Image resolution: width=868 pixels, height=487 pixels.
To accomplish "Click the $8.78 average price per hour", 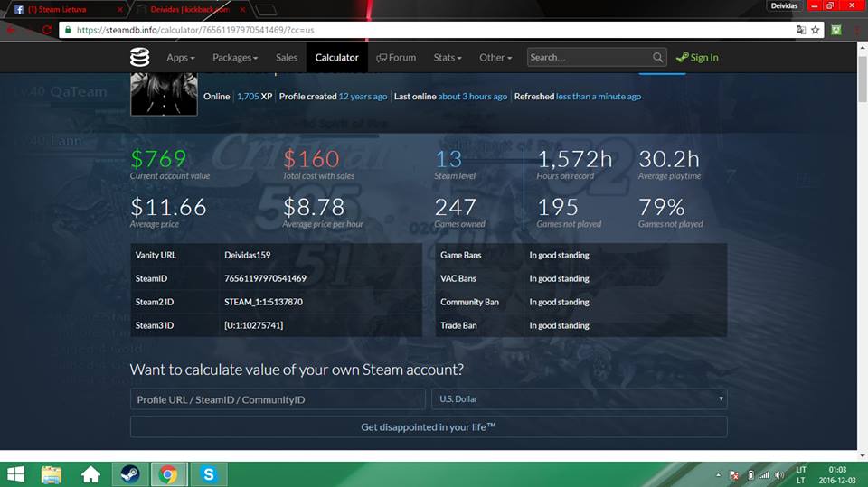I will [x=314, y=208].
